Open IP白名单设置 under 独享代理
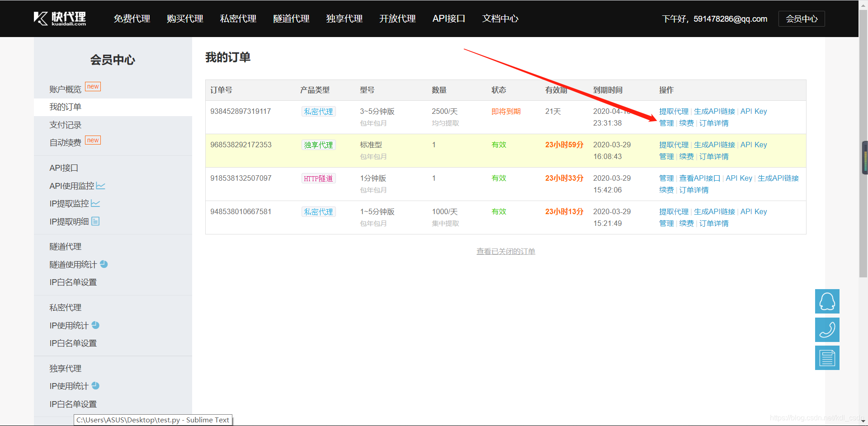Screen dimensions: 868x426 (73, 404)
